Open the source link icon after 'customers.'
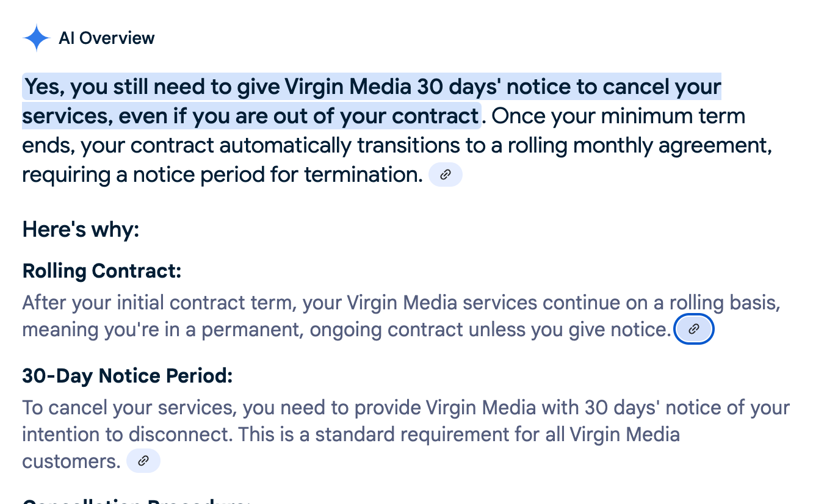This screenshot has height=504, width=813. pyautogui.click(x=143, y=461)
